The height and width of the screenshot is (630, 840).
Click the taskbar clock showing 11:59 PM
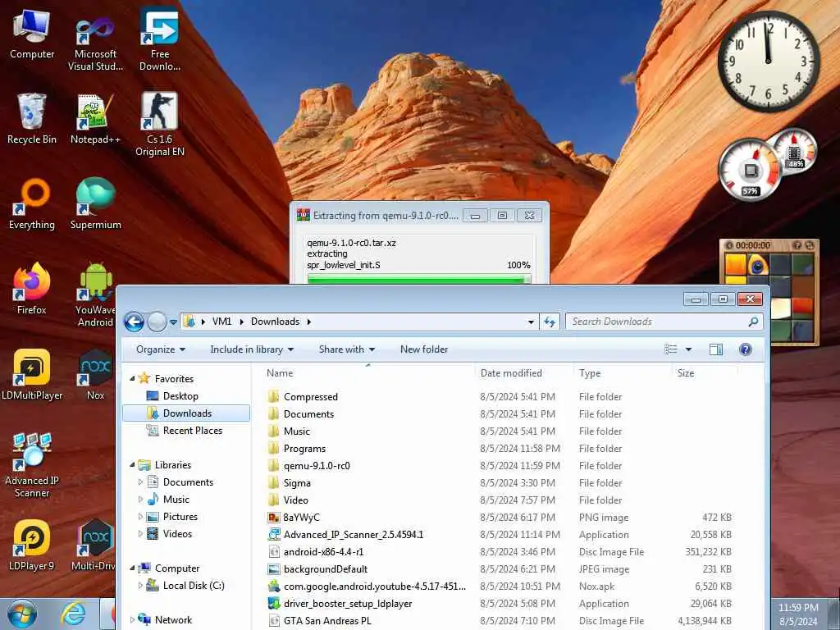tap(798, 614)
